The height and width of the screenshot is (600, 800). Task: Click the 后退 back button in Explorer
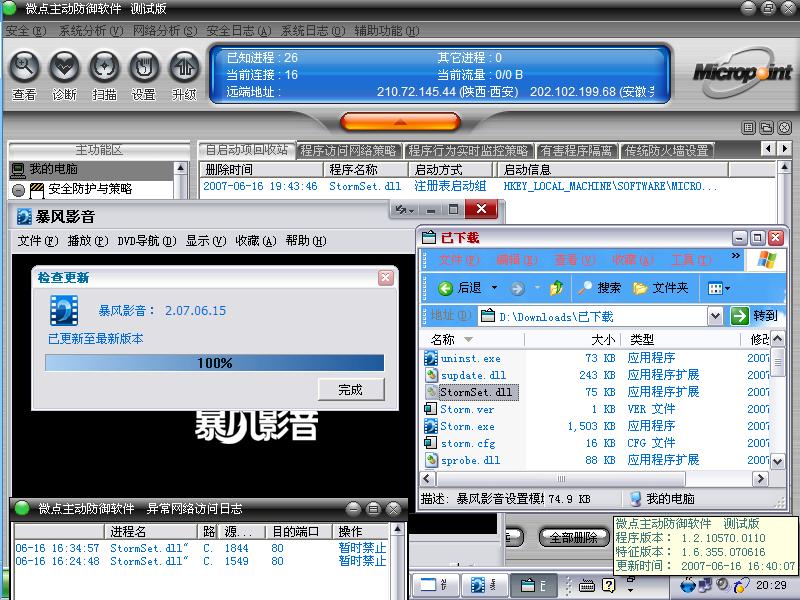(x=460, y=288)
